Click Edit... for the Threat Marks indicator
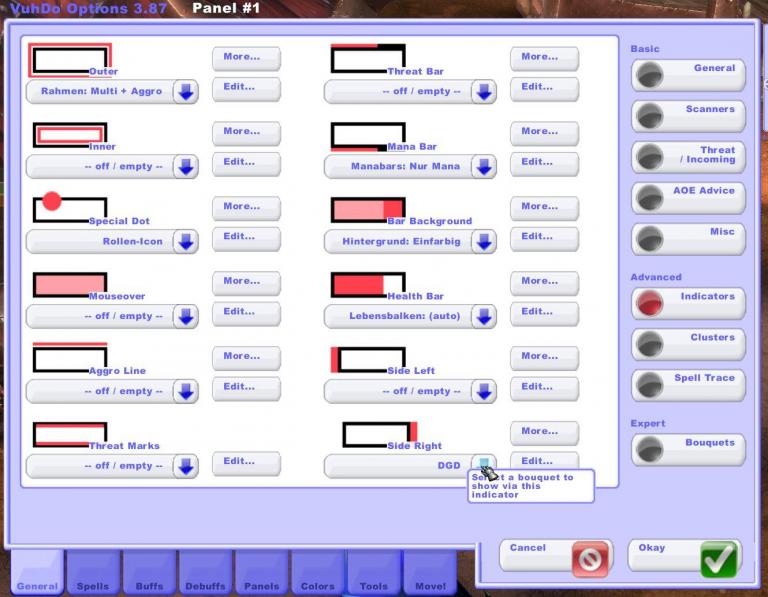The image size is (768, 597). tap(246, 463)
